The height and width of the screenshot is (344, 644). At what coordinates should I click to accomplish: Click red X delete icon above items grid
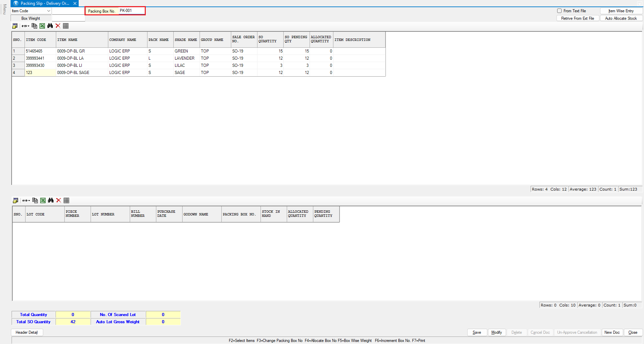[x=58, y=26]
